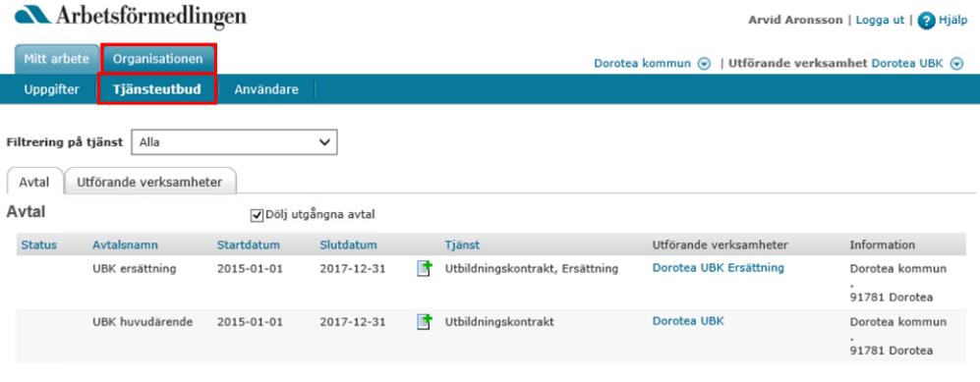Open the Filtrering på tjänst dropdown

(234, 142)
